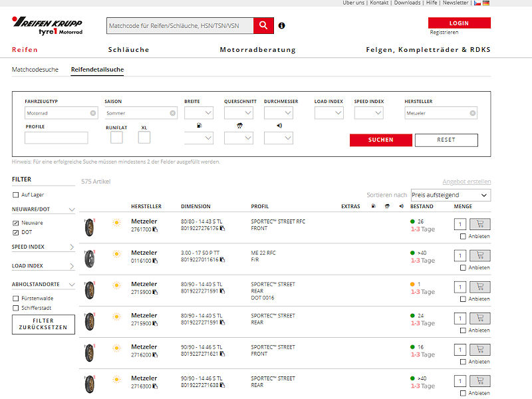Expand the Speed Index filter section
532x399 pixels.
[72, 247]
